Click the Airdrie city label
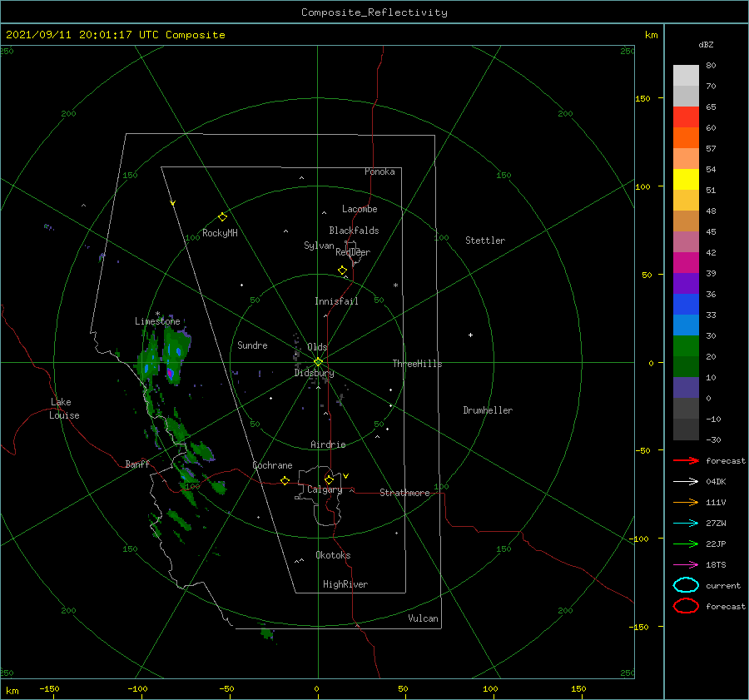 coord(328,444)
